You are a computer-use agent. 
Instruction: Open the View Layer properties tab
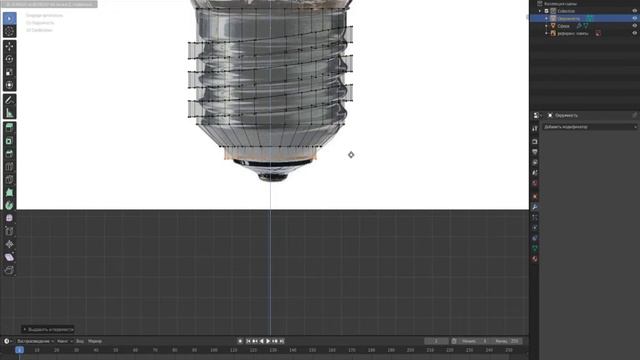pyautogui.click(x=535, y=162)
